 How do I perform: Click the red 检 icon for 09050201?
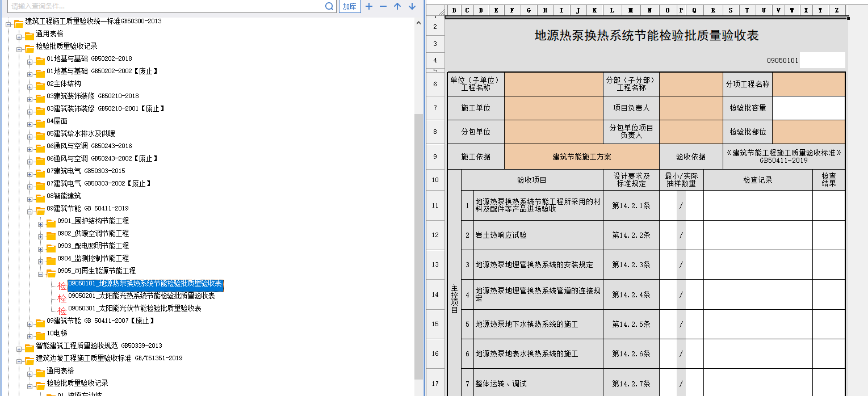point(62,297)
